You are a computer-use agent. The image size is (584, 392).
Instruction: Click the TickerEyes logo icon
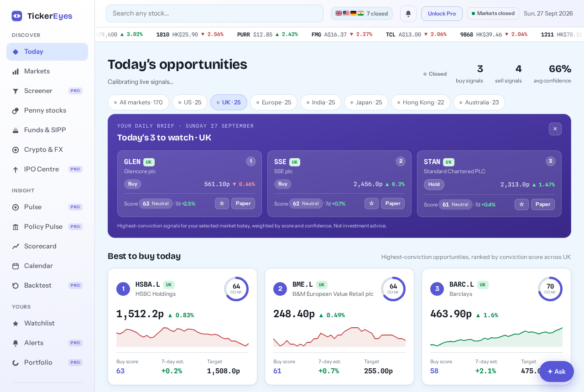click(x=17, y=16)
